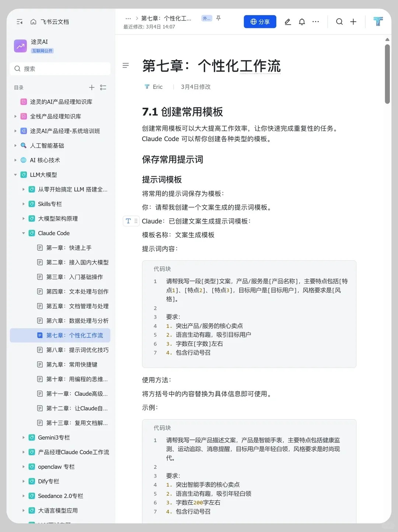Click breadcrumb 第七章：个性化工...
398x532 pixels.
[x=166, y=18]
